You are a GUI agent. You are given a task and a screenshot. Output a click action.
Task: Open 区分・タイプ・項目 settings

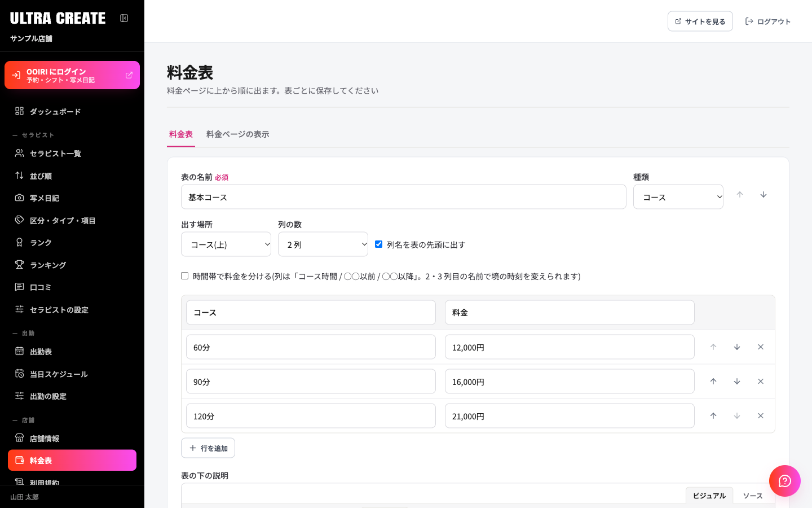click(x=72, y=221)
